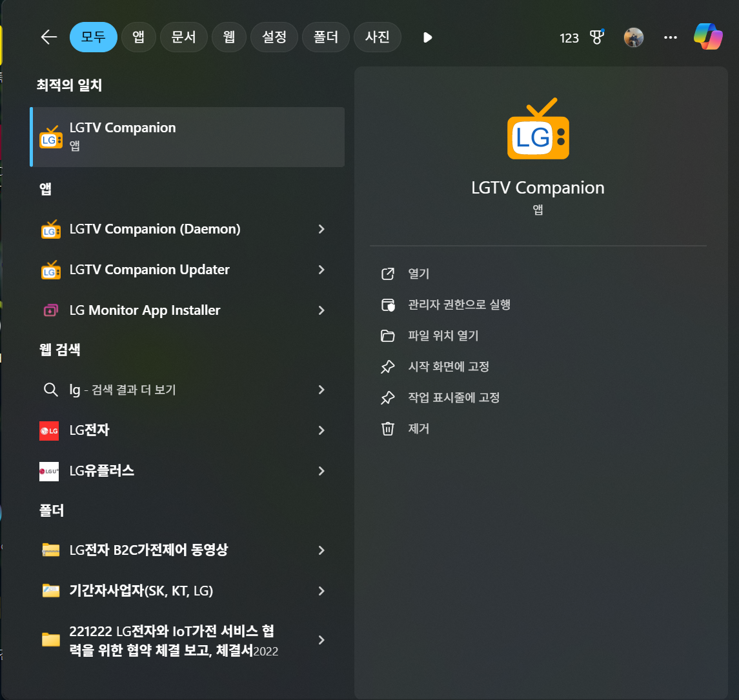Click the trash can icon beside 제거
Screen dimensions: 739x700
387,428
